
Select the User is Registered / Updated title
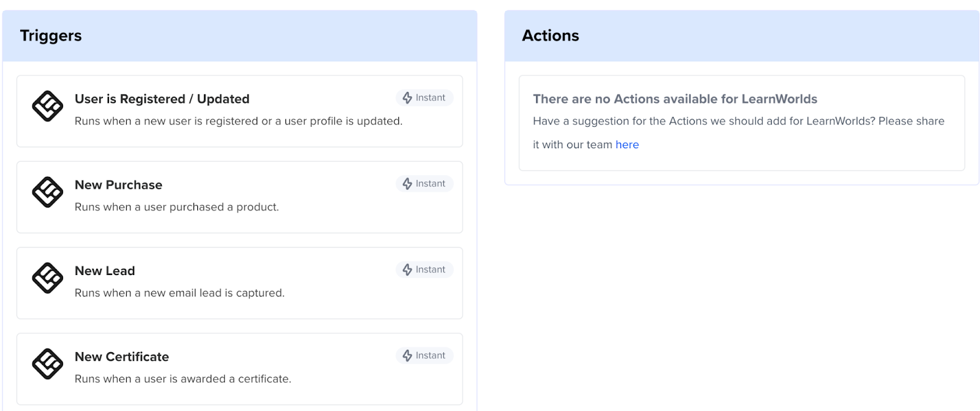pos(162,99)
